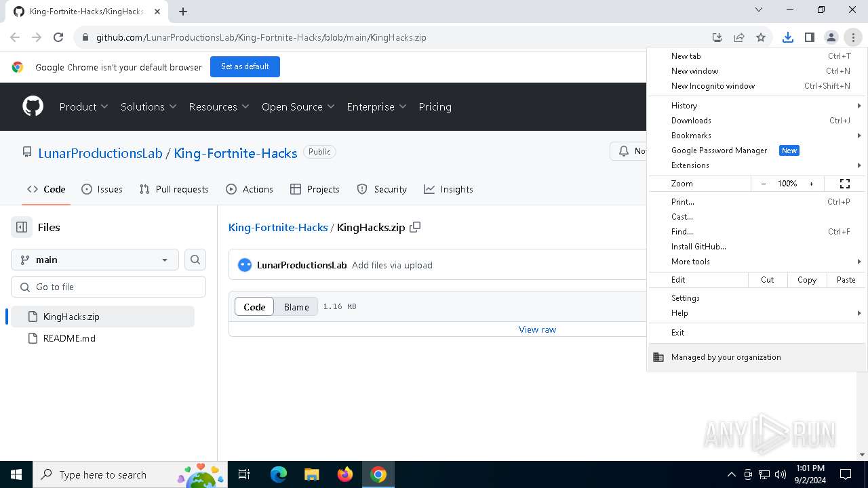The height and width of the screenshot is (488, 868).
Task: Choose New Incognito window from menu
Action: (x=757, y=86)
